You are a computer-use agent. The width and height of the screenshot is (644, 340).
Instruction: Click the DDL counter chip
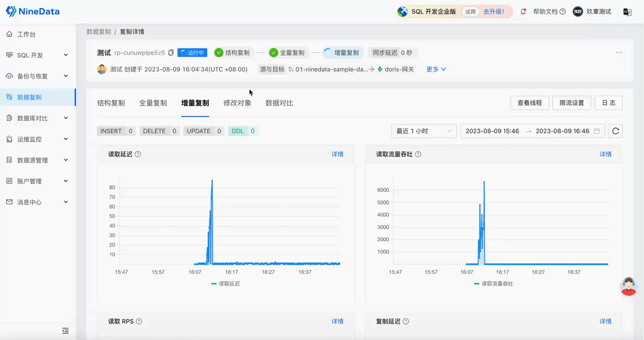pos(242,131)
